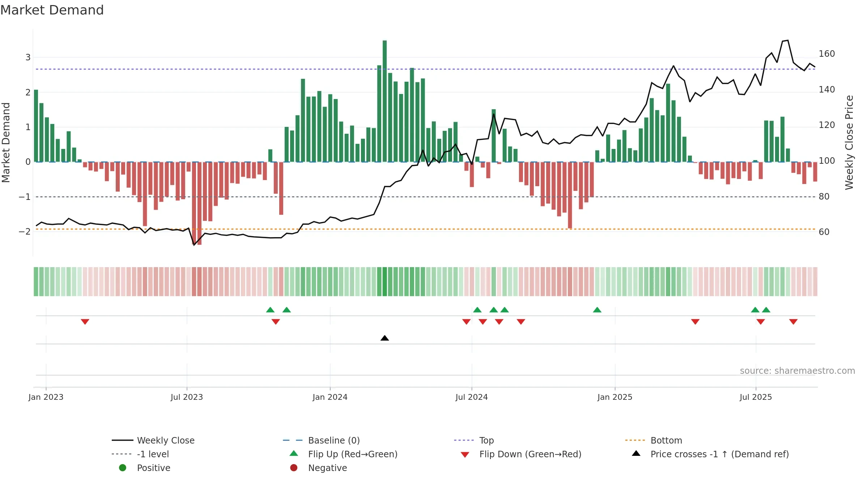Click the red Flip Down triangle legend icon

(465, 455)
